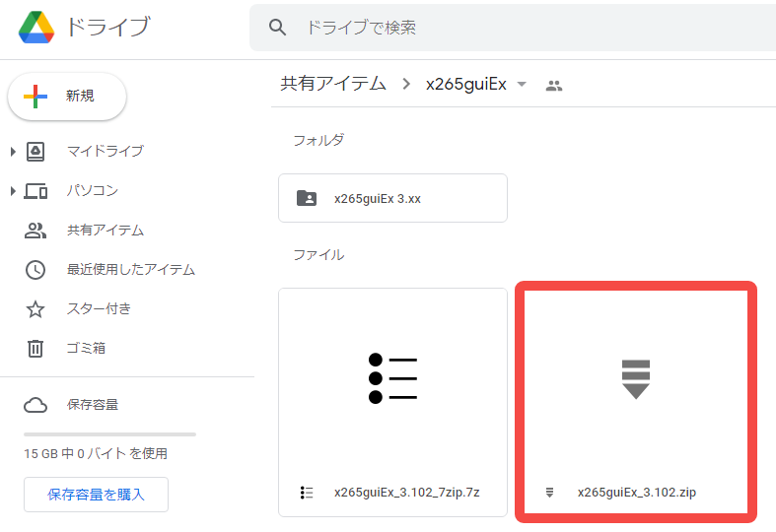Click the trash can icon
776x532 pixels.
(35, 349)
